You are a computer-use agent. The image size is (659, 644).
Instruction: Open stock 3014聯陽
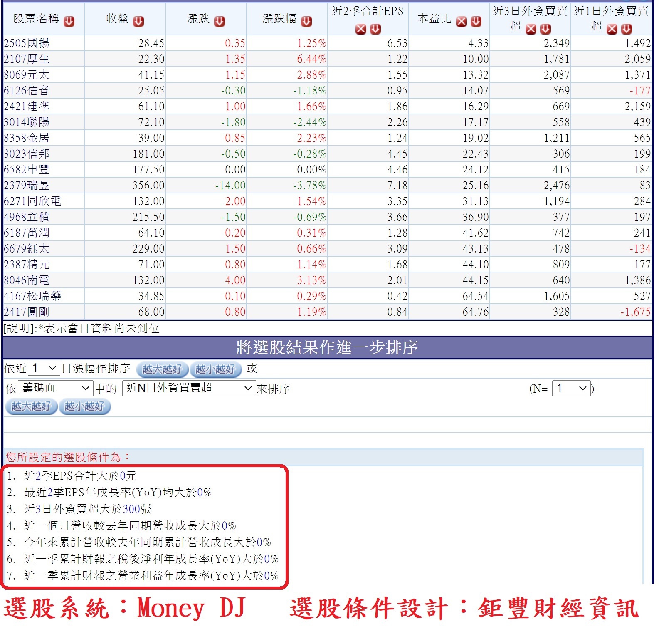(27, 122)
